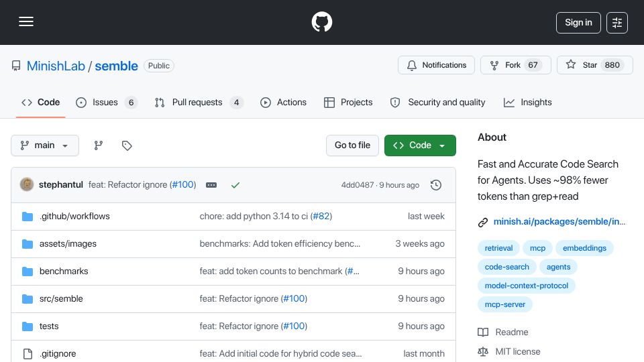The image size is (644, 362).
Task: Expand commit message ellipsis button
Action: 211,185
